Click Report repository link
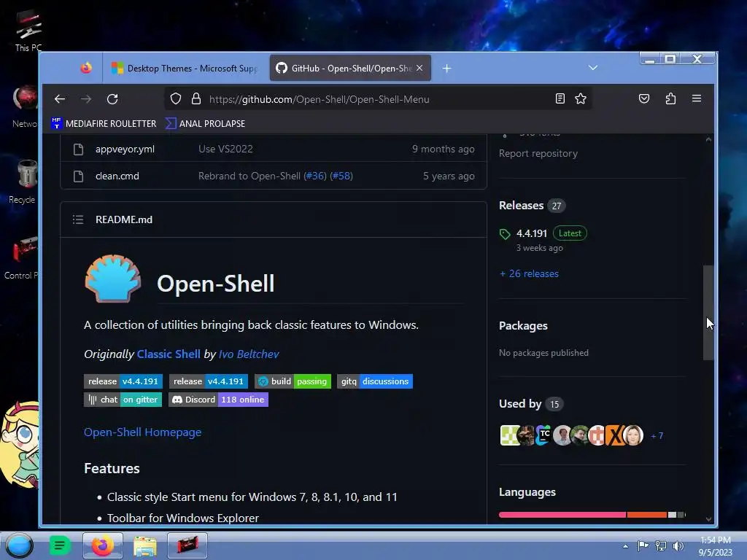747x560 pixels. [538, 153]
